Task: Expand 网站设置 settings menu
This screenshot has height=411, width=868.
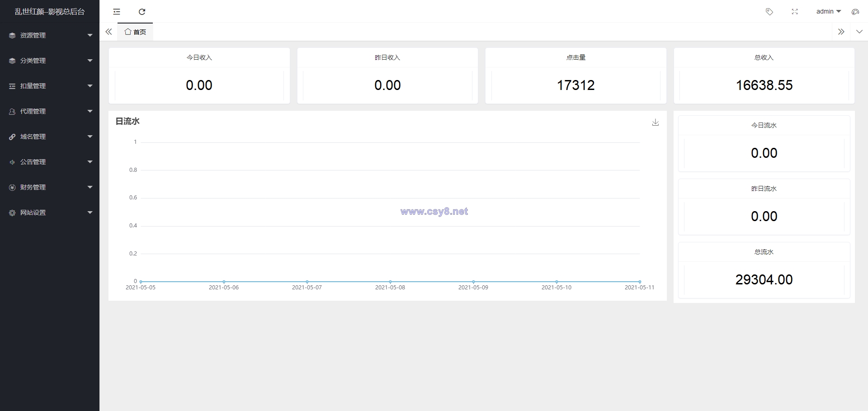Action: (x=50, y=213)
